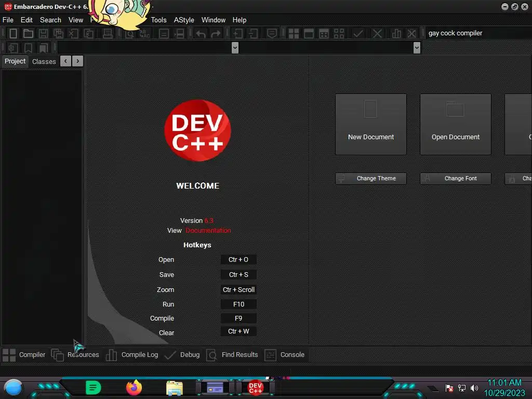Click the Replace text toolbar icon
Image resolution: width=532 pixels, height=399 pixels.
(x=145, y=33)
